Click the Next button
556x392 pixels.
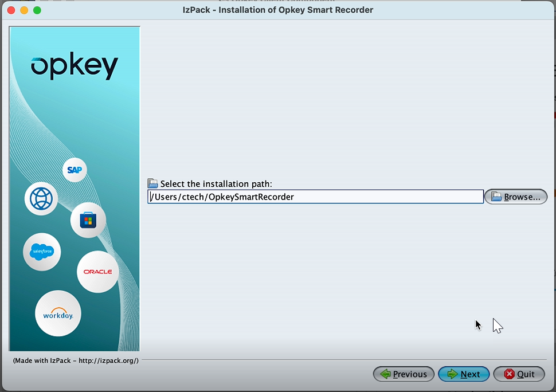click(x=464, y=374)
